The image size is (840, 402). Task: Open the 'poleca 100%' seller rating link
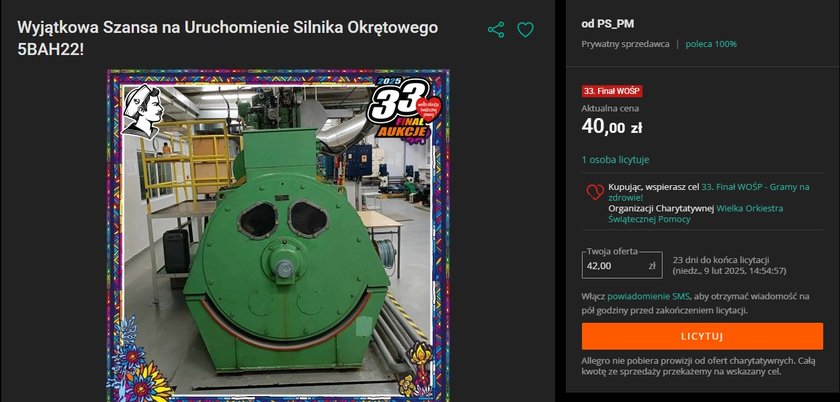click(711, 44)
